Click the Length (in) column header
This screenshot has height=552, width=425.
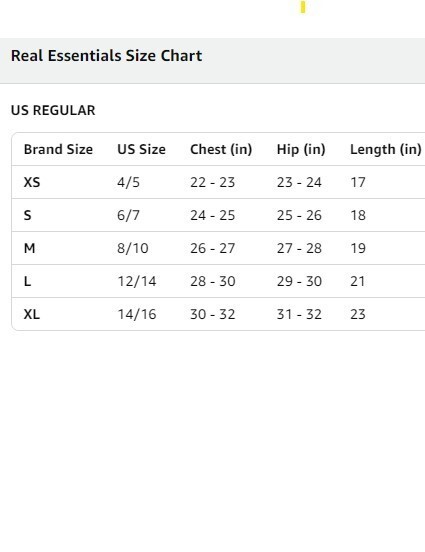pos(386,150)
